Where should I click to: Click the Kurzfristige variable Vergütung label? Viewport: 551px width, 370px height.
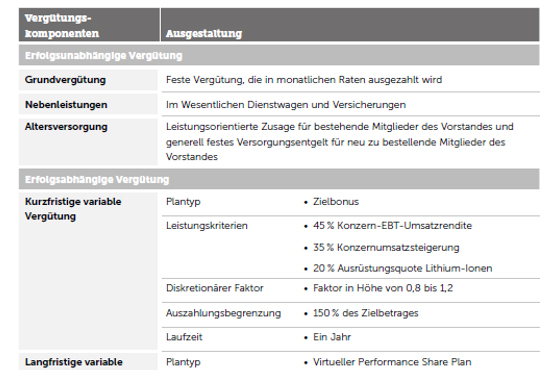(73, 209)
